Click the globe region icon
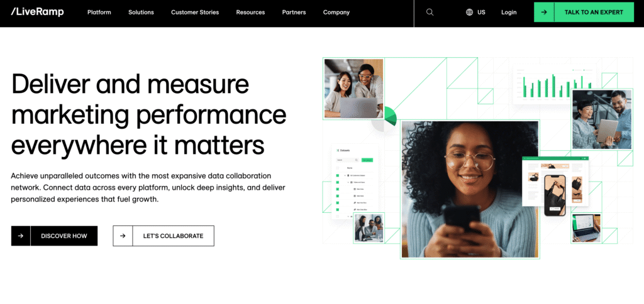 [x=469, y=13]
